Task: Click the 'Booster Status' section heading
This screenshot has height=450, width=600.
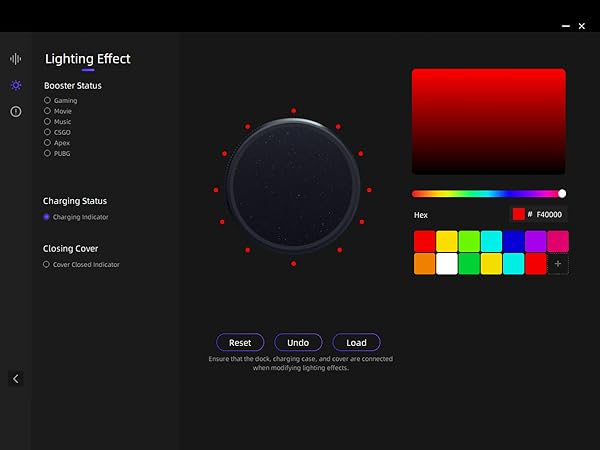Action: point(73,86)
